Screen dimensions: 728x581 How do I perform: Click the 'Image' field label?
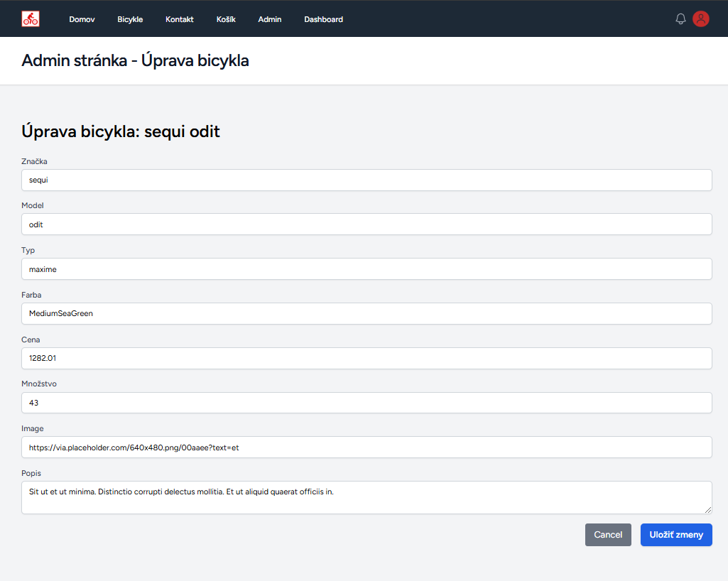tap(33, 429)
